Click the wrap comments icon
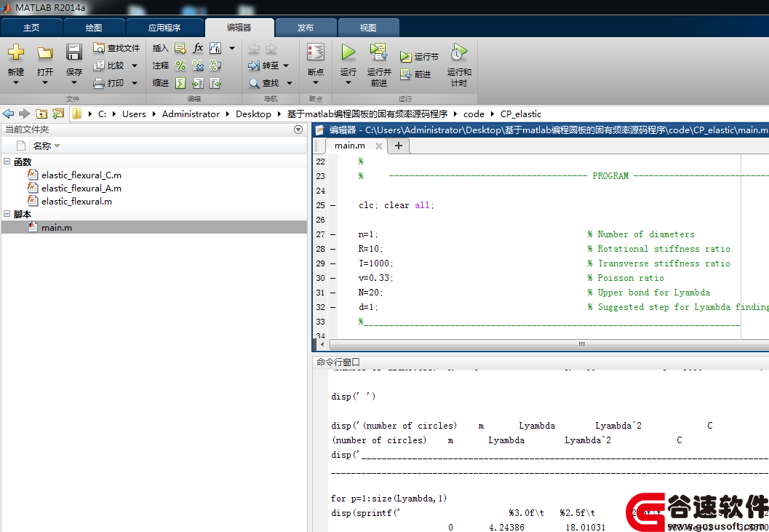769x532 pixels. (x=215, y=65)
